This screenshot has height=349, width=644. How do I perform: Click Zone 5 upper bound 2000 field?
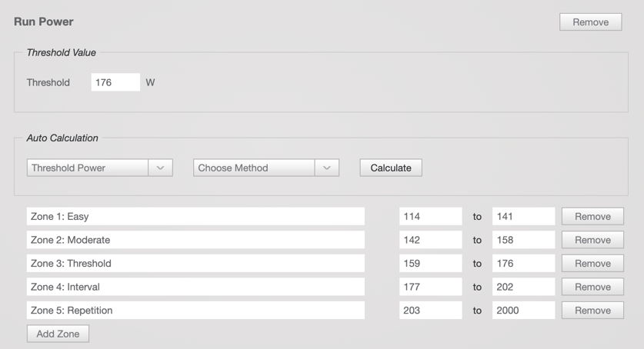pyautogui.click(x=523, y=311)
